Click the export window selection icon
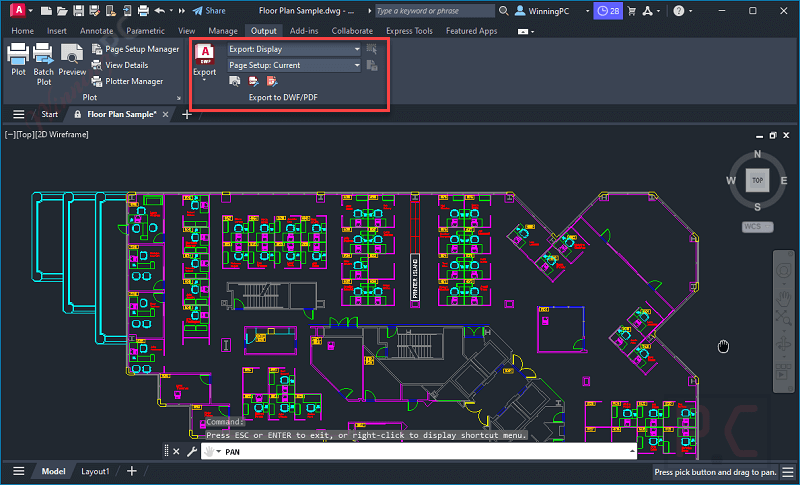The height and width of the screenshot is (485, 800). click(x=372, y=49)
